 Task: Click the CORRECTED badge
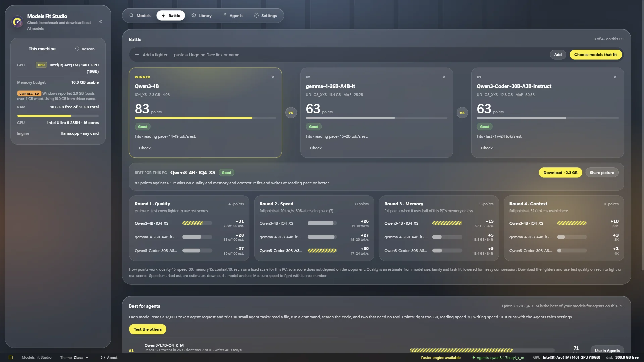coord(29,93)
